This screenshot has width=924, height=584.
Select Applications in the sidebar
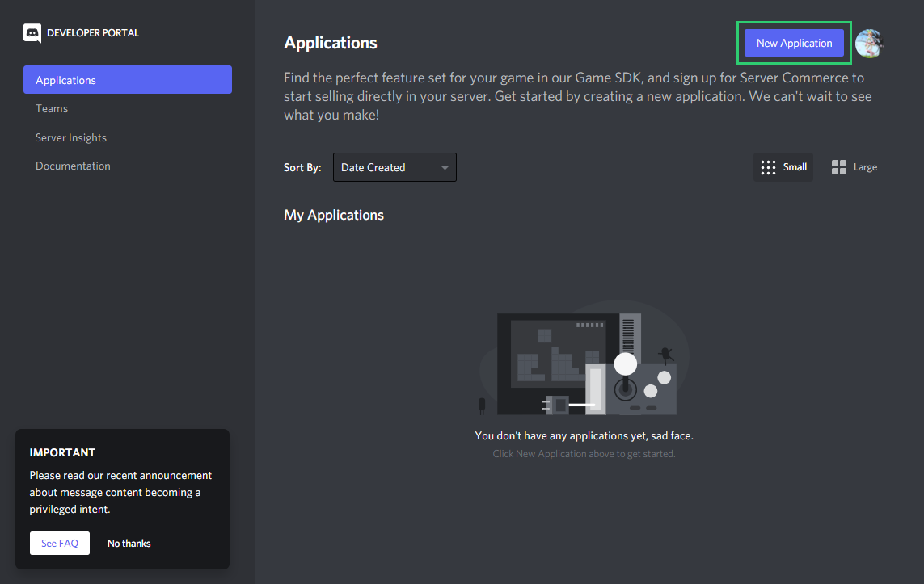[128, 80]
